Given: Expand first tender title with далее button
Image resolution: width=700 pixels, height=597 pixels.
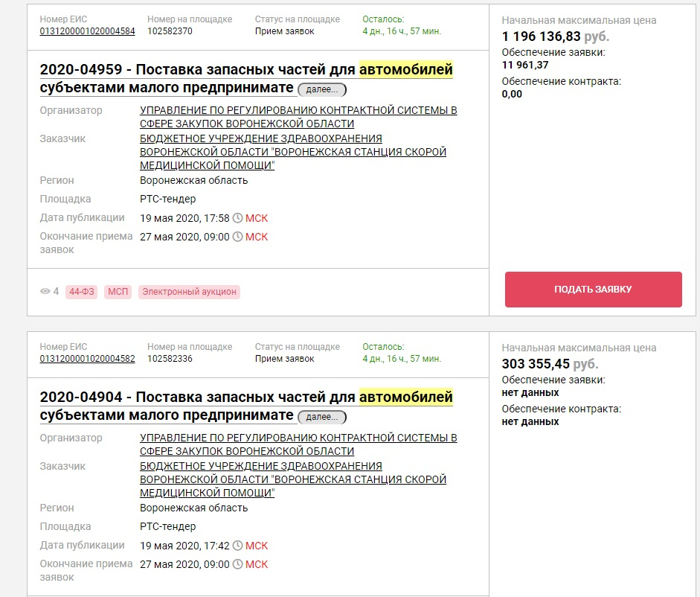Looking at the screenshot, I should click(322, 89).
